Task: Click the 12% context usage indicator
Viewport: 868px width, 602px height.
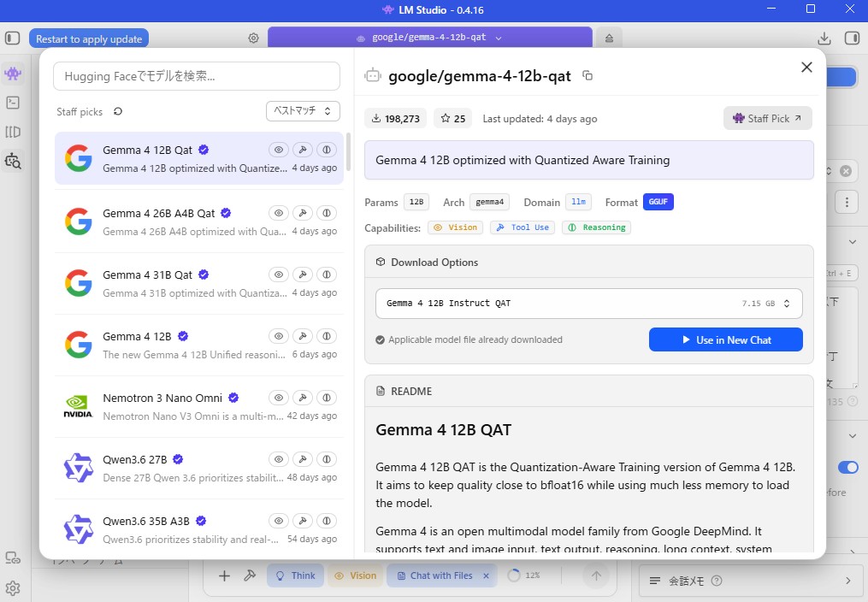Action: [x=523, y=575]
